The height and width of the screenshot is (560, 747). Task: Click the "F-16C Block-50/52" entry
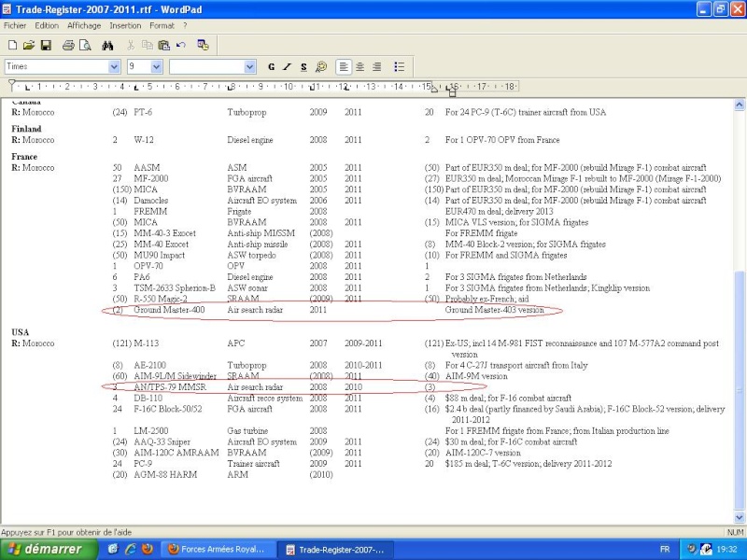[x=168, y=409]
